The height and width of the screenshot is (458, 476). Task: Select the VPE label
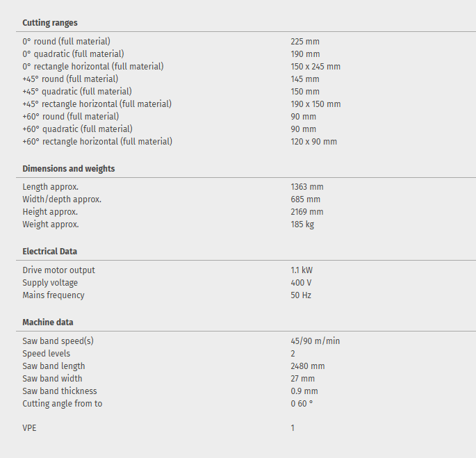[x=29, y=428]
